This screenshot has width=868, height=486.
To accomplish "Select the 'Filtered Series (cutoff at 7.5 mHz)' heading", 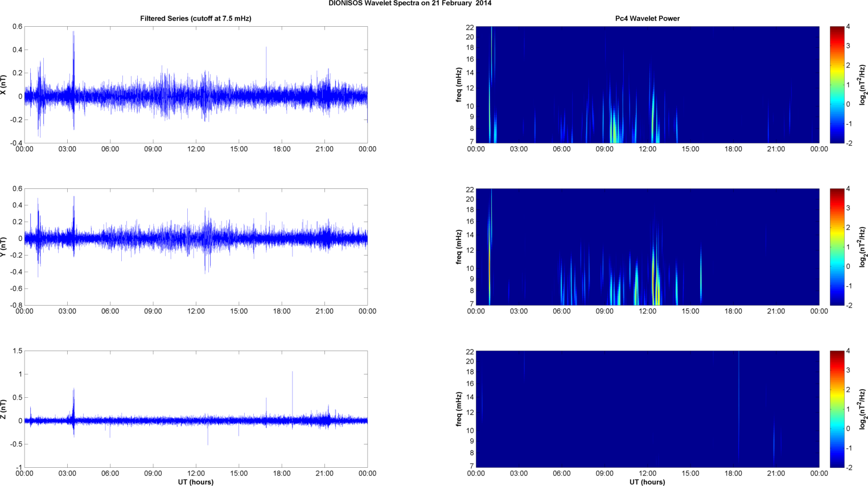I will click(196, 18).
